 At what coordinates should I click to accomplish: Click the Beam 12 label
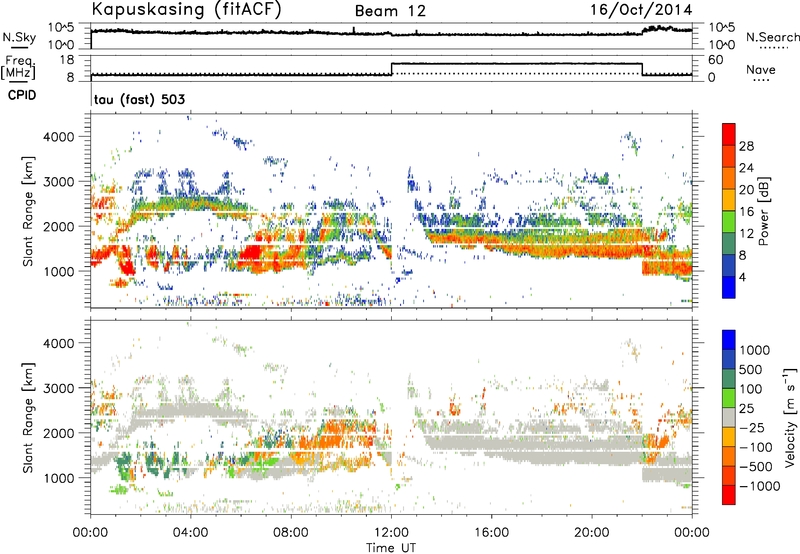click(390, 11)
